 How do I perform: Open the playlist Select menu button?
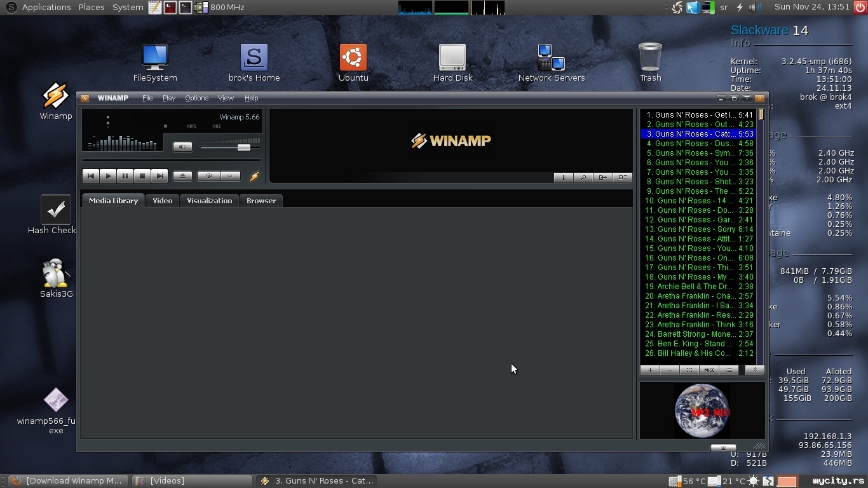point(689,370)
